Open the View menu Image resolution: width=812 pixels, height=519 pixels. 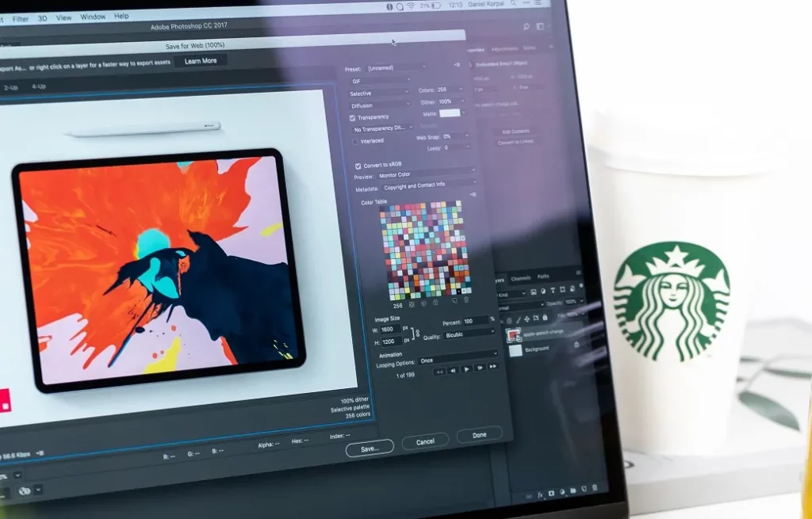coord(63,17)
